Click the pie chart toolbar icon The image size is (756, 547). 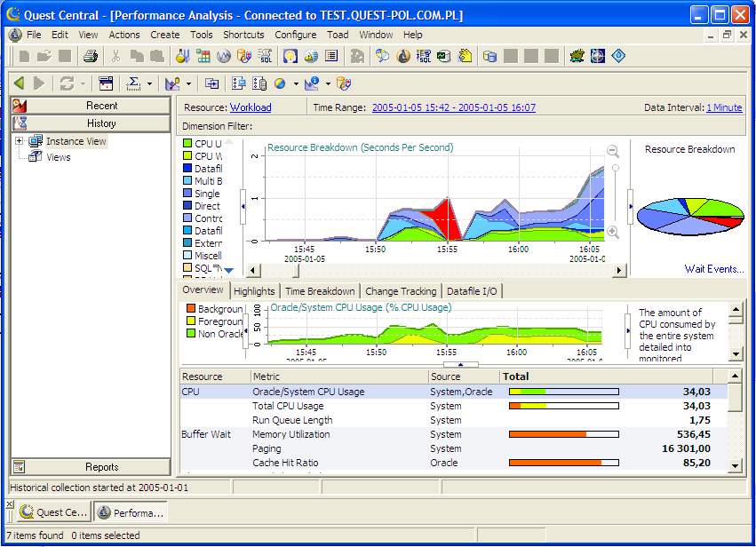tap(280, 83)
